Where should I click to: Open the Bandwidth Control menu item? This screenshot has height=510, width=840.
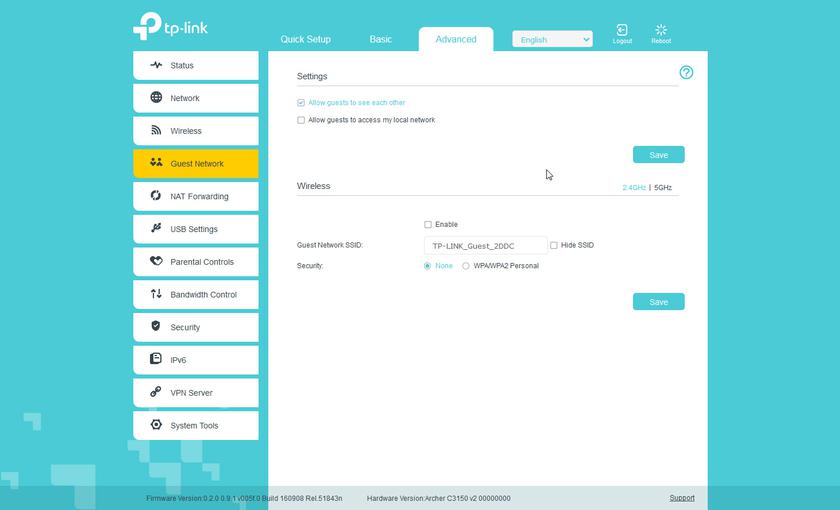196,294
